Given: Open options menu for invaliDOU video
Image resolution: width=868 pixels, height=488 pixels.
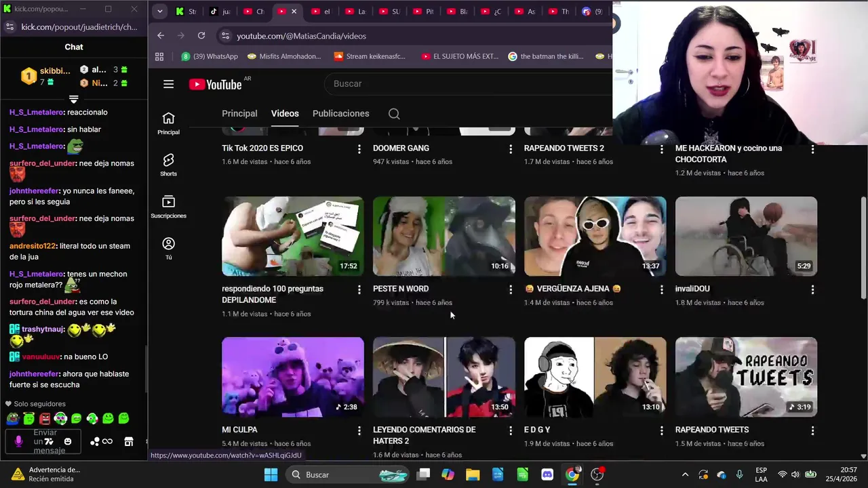Looking at the screenshot, I should [x=813, y=289].
